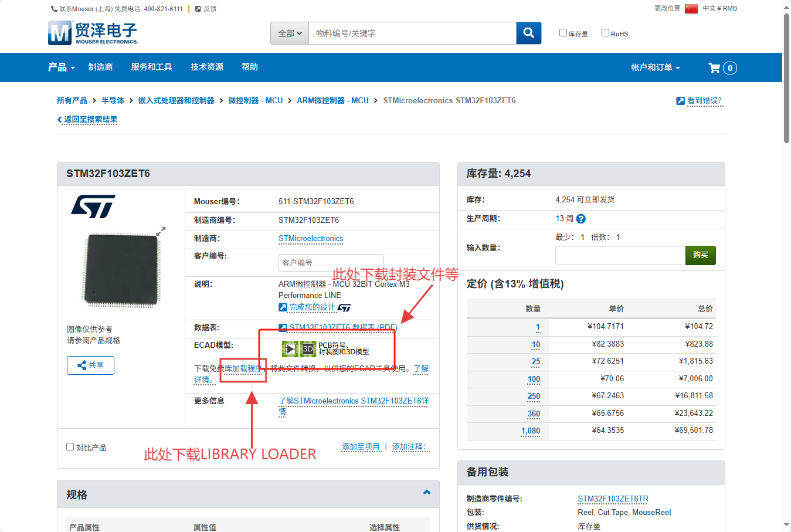The image size is (791, 532).
Task: Click the feedback icon in top bar
Action: (x=198, y=9)
